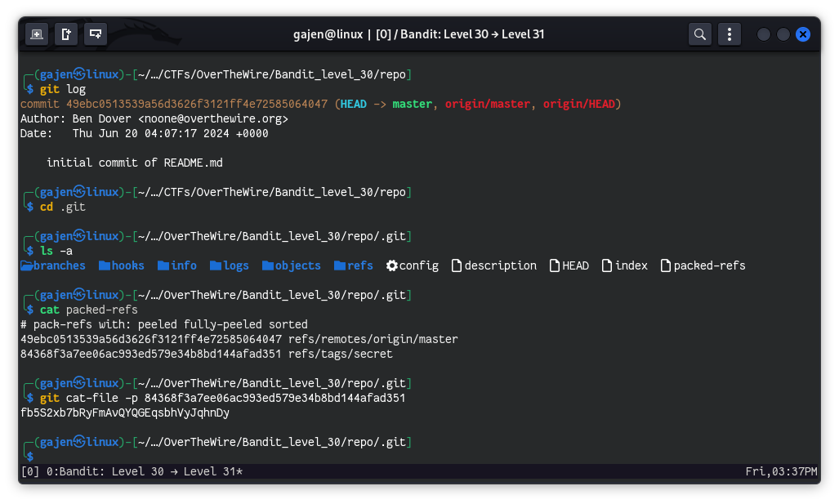Click the gear icon beside config
Screen dimensions: 839x504
pyautogui.click(x=391, y=265)
